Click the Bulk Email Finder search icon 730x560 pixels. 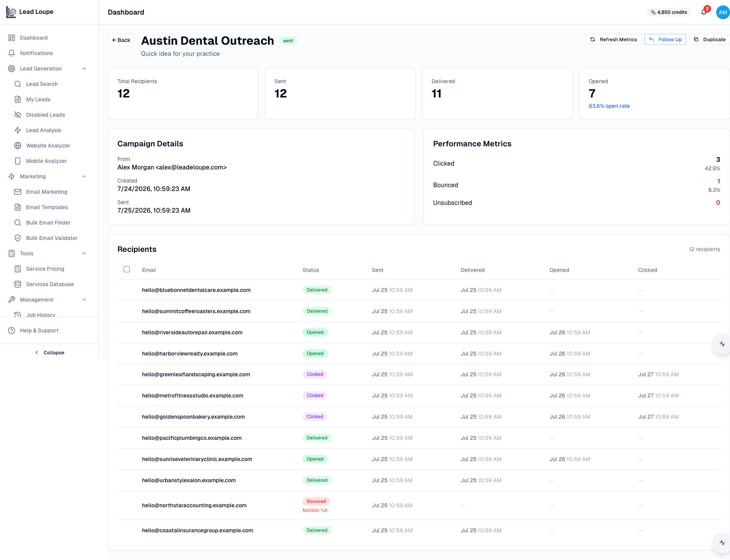[x=18, y=223]
